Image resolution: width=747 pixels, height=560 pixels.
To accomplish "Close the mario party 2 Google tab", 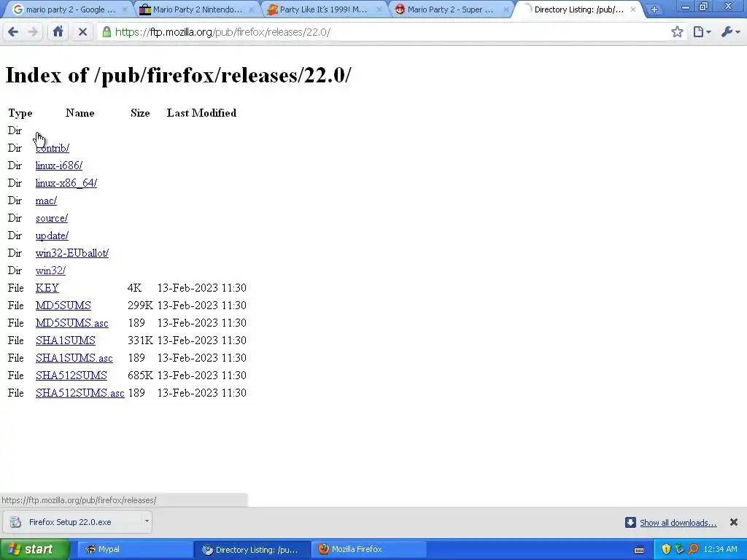I will (125, 9).
